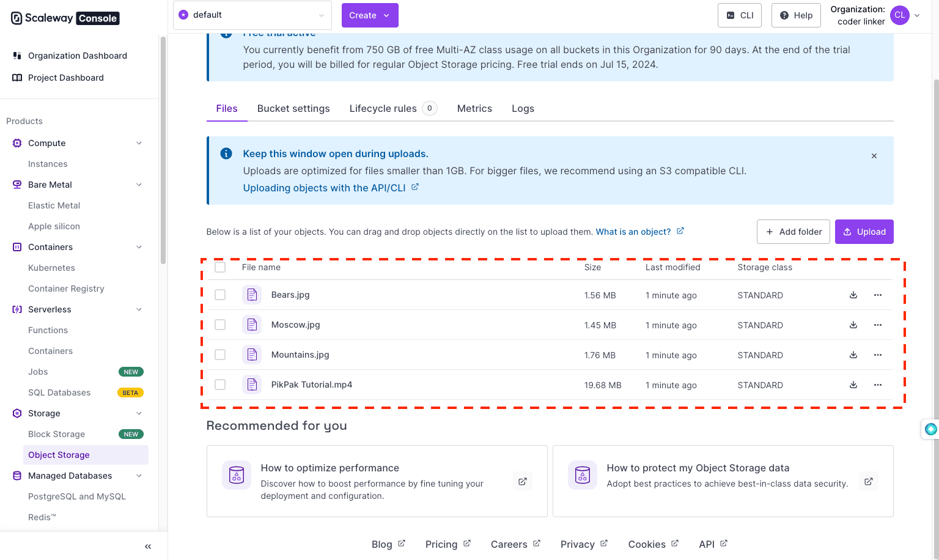Collapse the sidebar with double-arrow icon
This screenshot has height=560, width=939.
click(148, 547)
